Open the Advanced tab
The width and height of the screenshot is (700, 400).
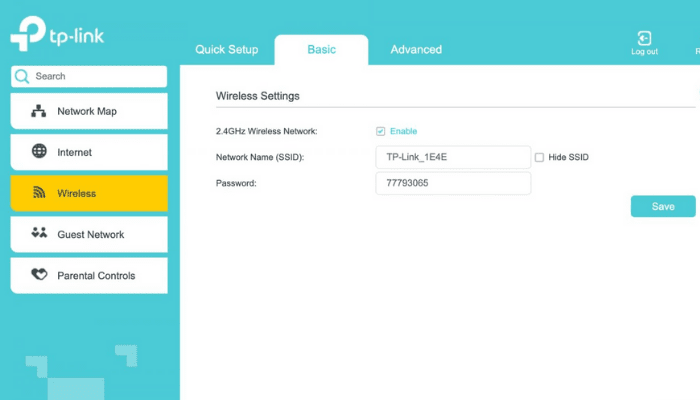[x=416, y=49]
